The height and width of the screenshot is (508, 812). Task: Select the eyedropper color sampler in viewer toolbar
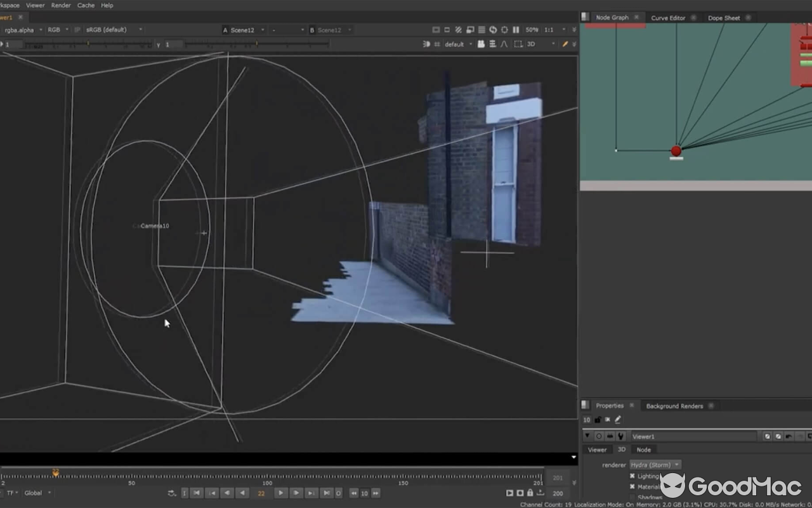[565, 44]
